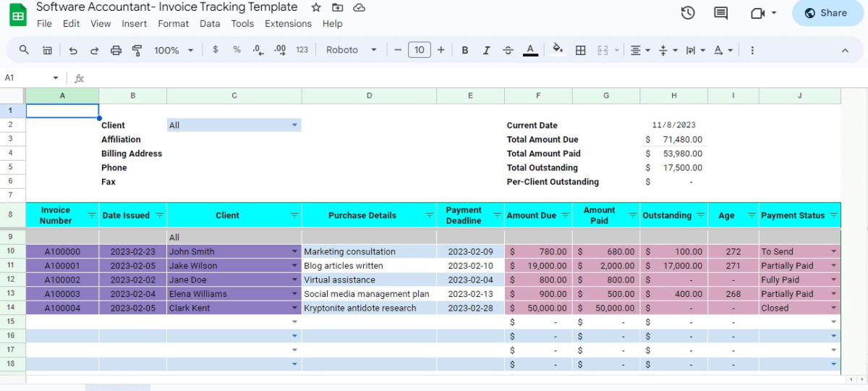The height and width of the screenshot is (391, 868).
Task: Click the Print icon
Action: pyautogui.click(x=116, y=50)
